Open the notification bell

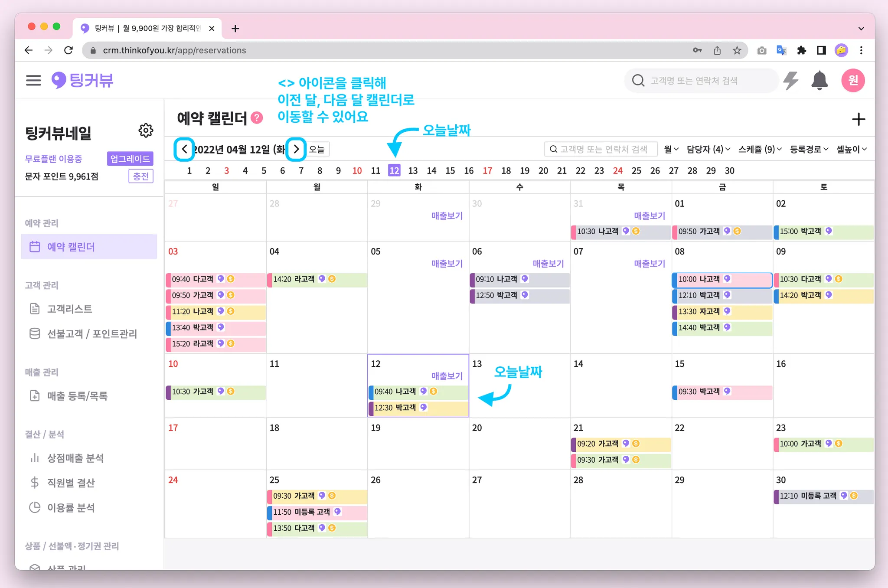pyautogui.click(x=819, y=81)
